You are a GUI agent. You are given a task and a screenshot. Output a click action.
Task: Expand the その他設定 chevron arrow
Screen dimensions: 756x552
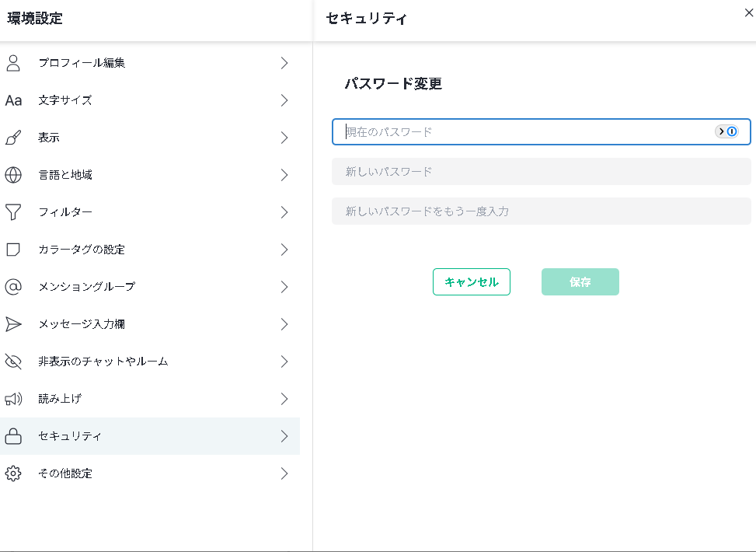[284, 473]
